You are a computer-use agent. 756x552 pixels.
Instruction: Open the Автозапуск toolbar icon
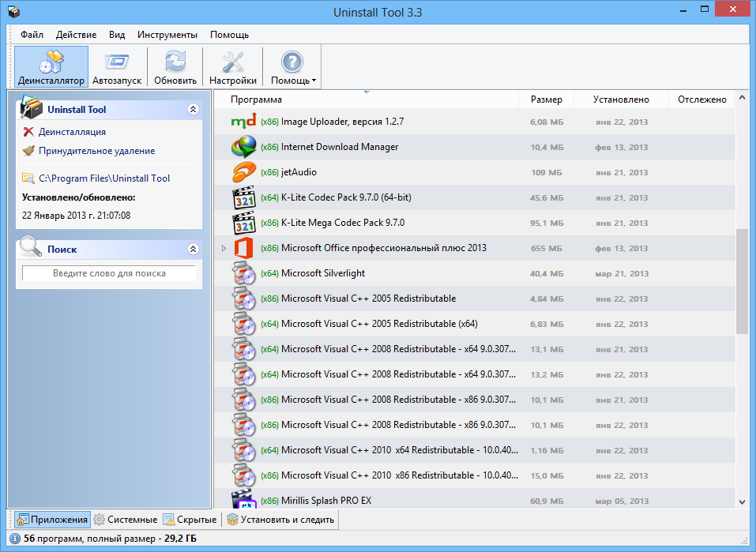point(117,62)
